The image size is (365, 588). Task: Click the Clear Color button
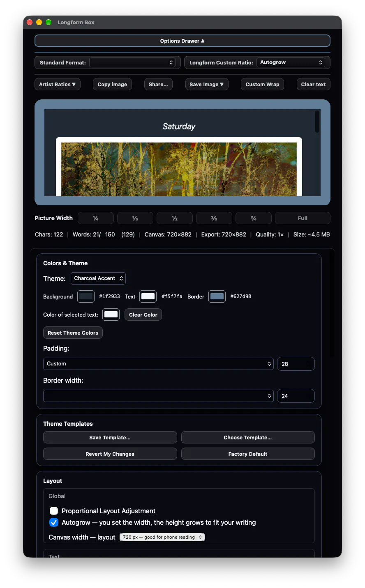pos(143,315)
